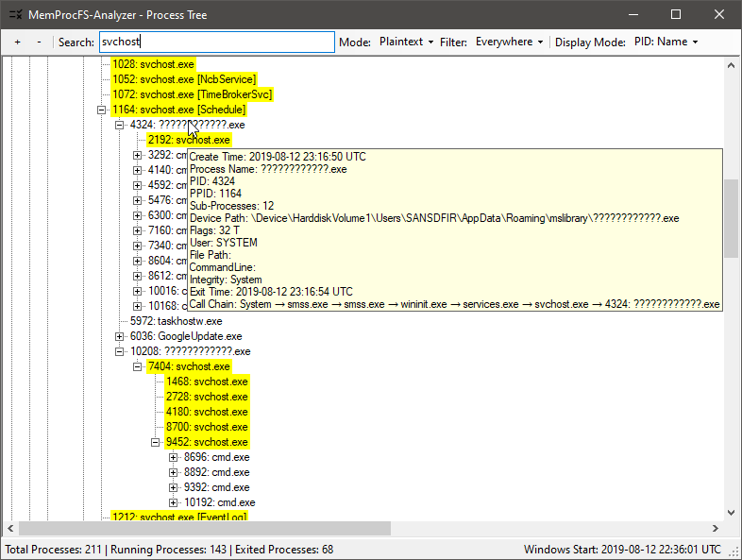Collapse the 7404 svchost.exe node

tap(138, 366)
